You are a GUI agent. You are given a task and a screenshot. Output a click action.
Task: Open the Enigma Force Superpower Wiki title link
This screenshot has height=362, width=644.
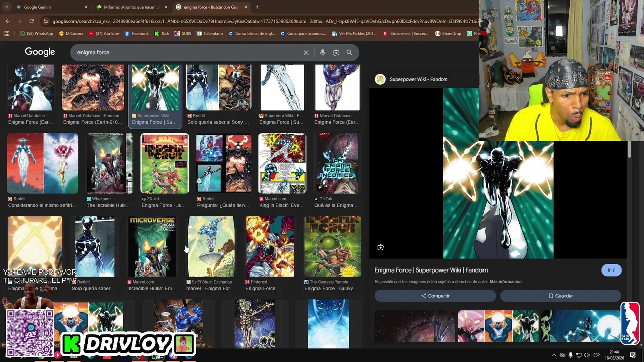(431, 270)
